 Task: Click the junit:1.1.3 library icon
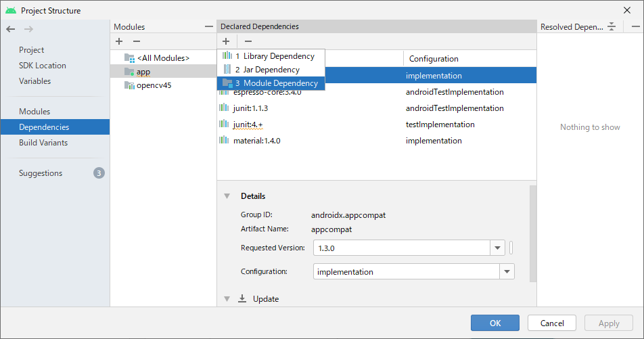tap(224, 108)
